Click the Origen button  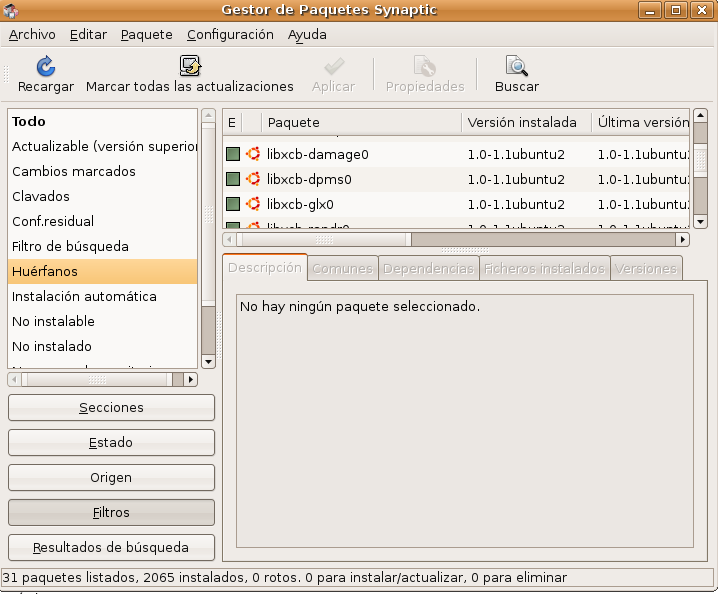point(111,478)
